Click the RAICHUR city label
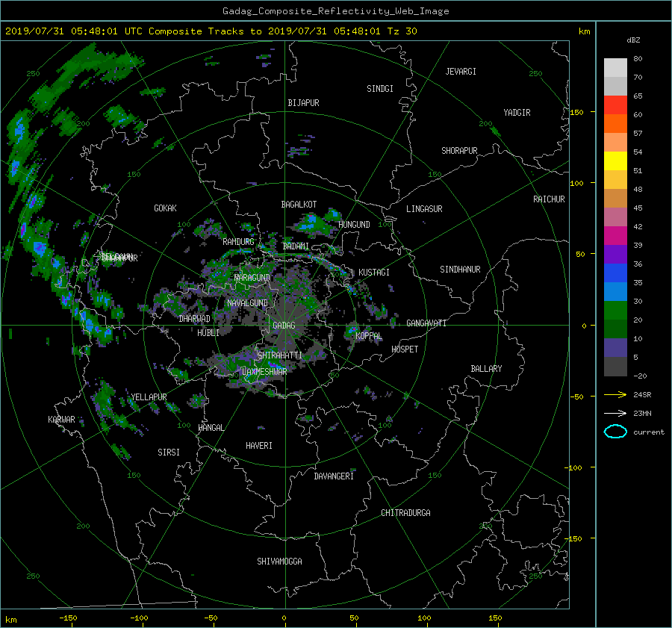Screen dimensions: 672x628 [x=549, y=199]
